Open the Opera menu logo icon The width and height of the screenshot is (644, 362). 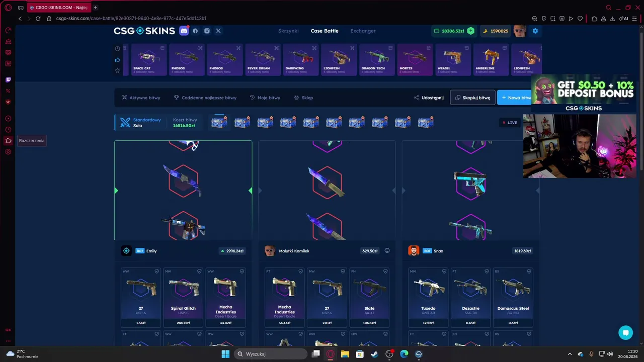tap(8, 8)
